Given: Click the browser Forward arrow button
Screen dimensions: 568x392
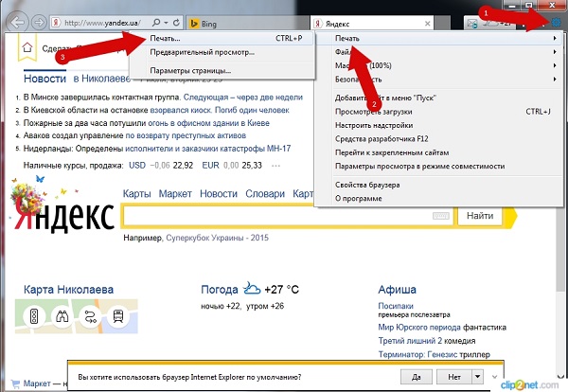Looking at the screenshot, I should click(x=39, y=21).
